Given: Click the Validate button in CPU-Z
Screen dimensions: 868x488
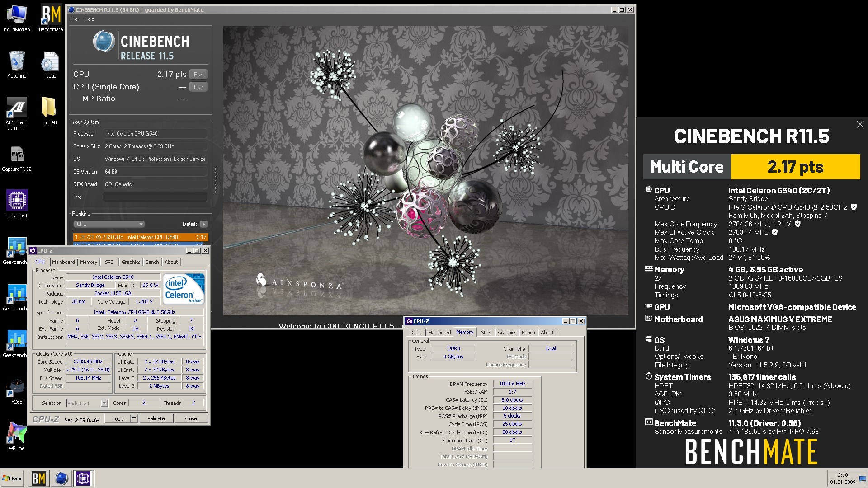Looking at the screenshot, I should [156, 418].
